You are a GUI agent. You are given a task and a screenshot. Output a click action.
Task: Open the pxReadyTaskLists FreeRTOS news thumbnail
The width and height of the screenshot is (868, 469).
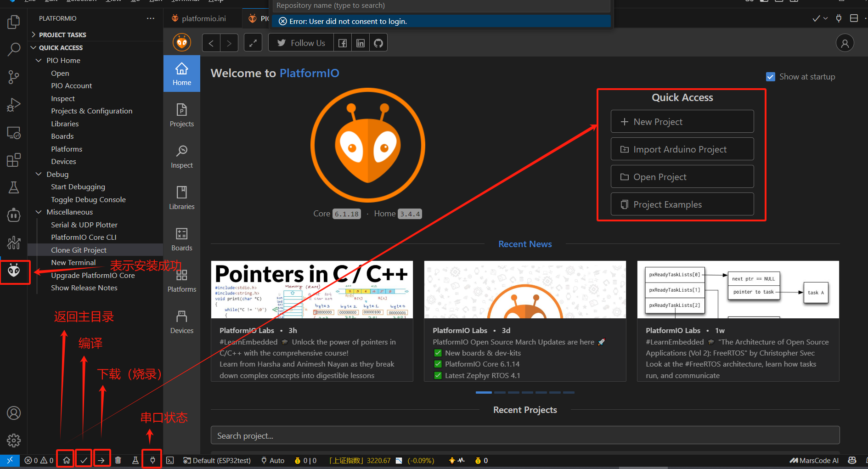point(738,289)
